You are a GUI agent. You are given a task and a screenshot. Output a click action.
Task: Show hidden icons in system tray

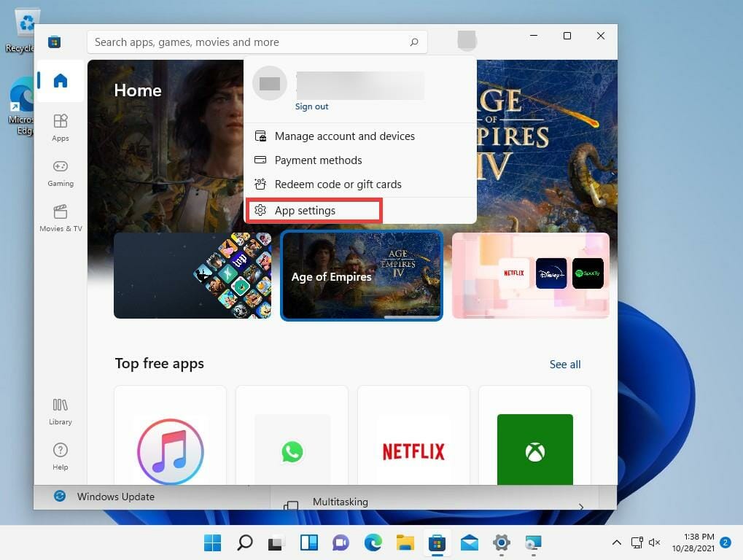(616, 542)
